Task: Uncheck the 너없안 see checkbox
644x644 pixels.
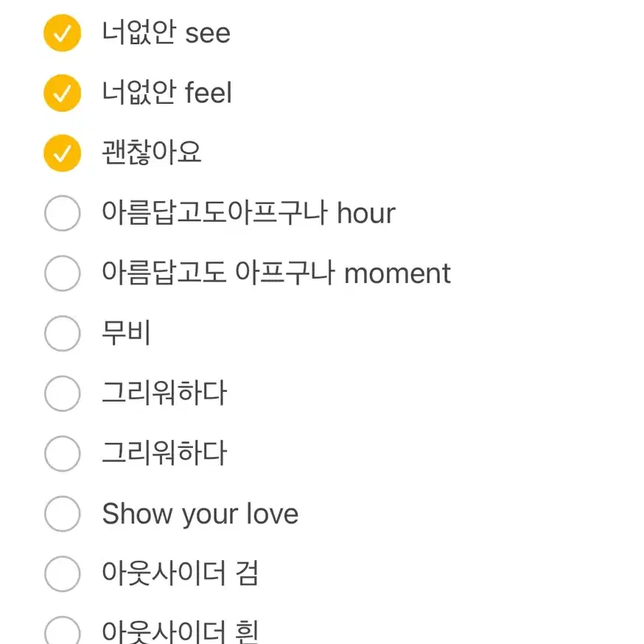Action: point(63,33)
